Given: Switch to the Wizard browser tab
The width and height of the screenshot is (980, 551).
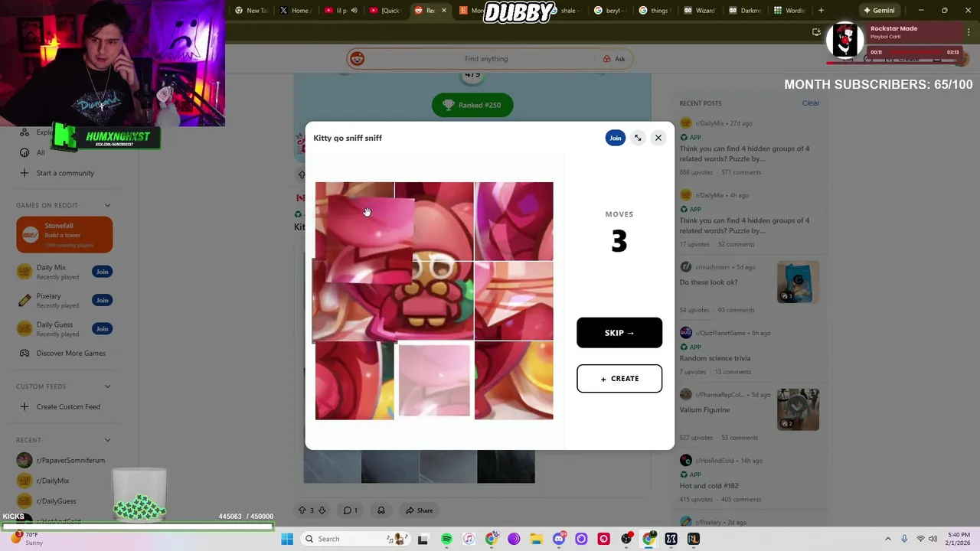Looking at the screenshot, I should 699,11.
